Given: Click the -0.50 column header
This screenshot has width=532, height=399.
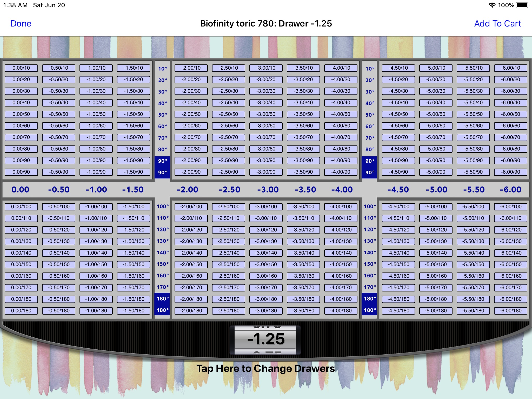Looking at the screenshot, I should coord(59,190).
